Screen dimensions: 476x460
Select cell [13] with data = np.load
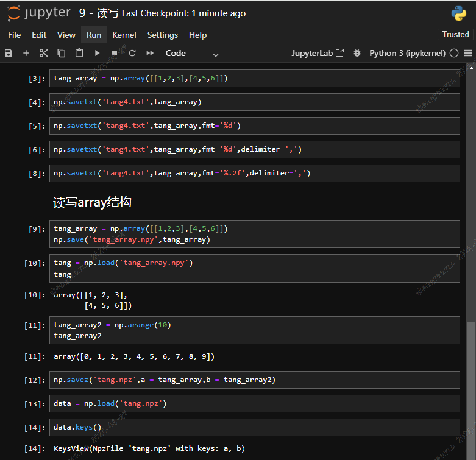pyautogui.click(x=254, y=403)
